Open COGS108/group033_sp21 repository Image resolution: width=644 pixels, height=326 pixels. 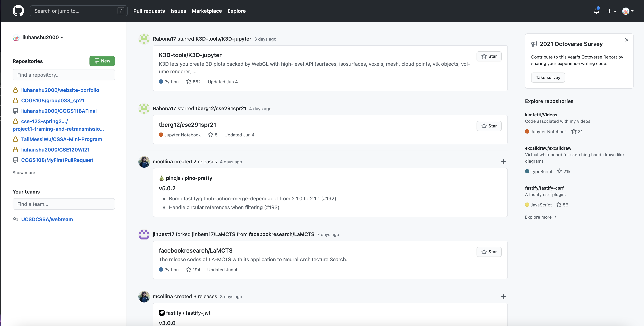point(53,100)
